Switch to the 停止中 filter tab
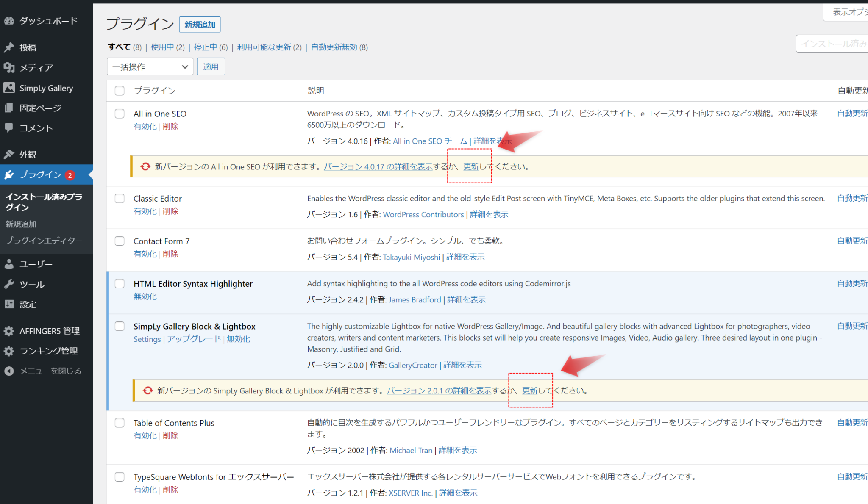 pos(206,47)
